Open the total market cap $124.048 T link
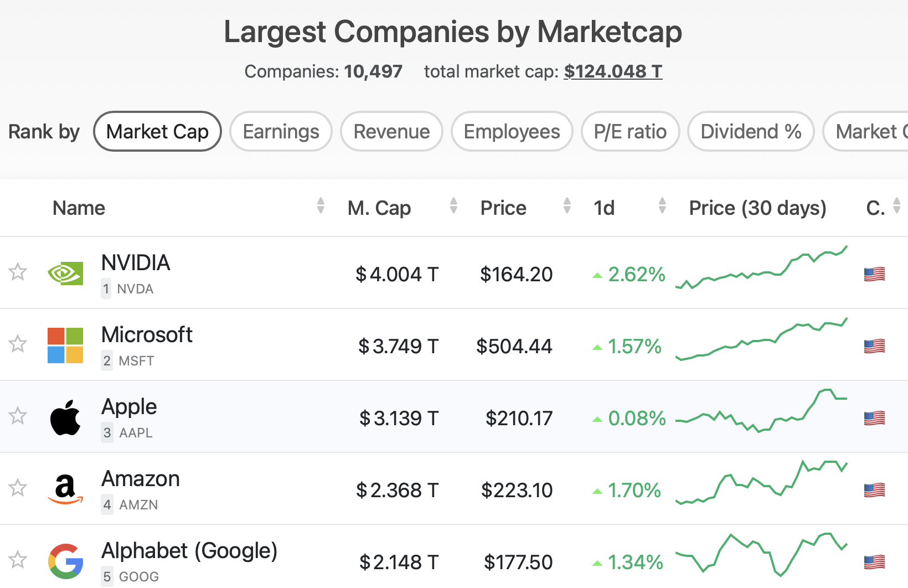 613,71
